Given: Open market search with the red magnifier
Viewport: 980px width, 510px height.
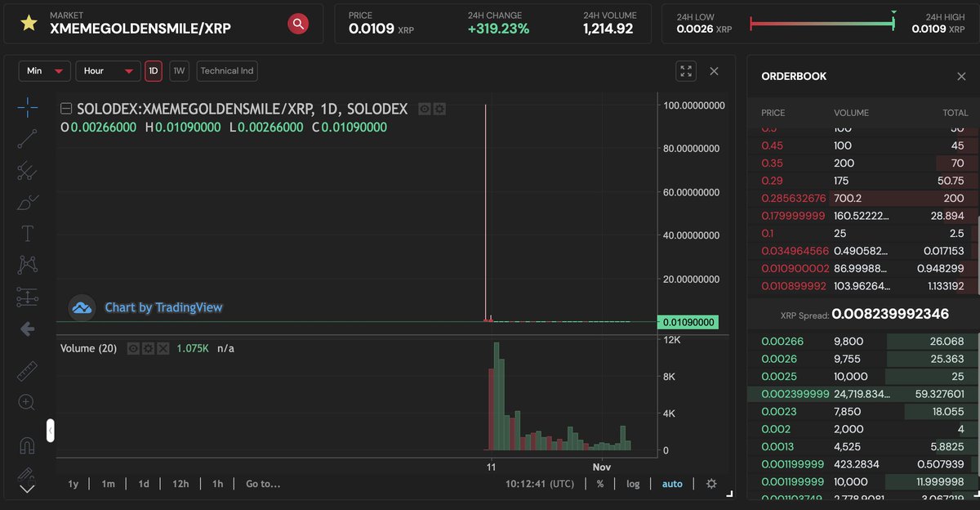Looking at the screenshot, I should 298,24.
